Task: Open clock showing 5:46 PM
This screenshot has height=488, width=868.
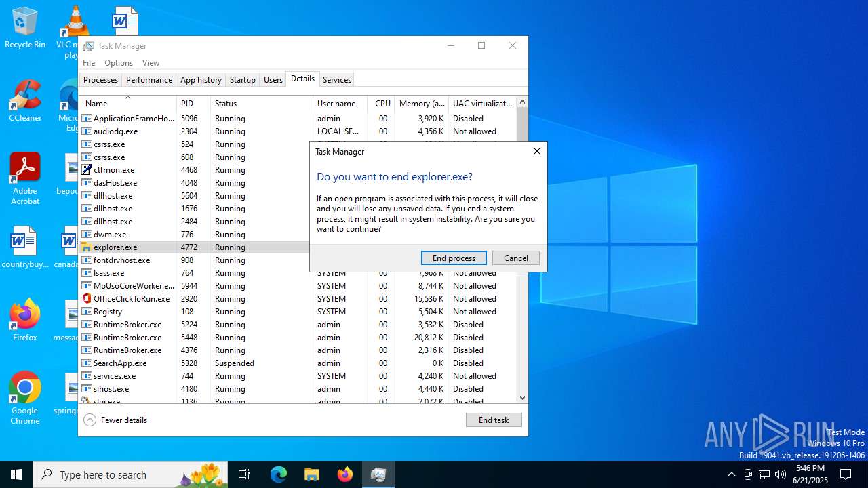Action: (x=811, y=474)
